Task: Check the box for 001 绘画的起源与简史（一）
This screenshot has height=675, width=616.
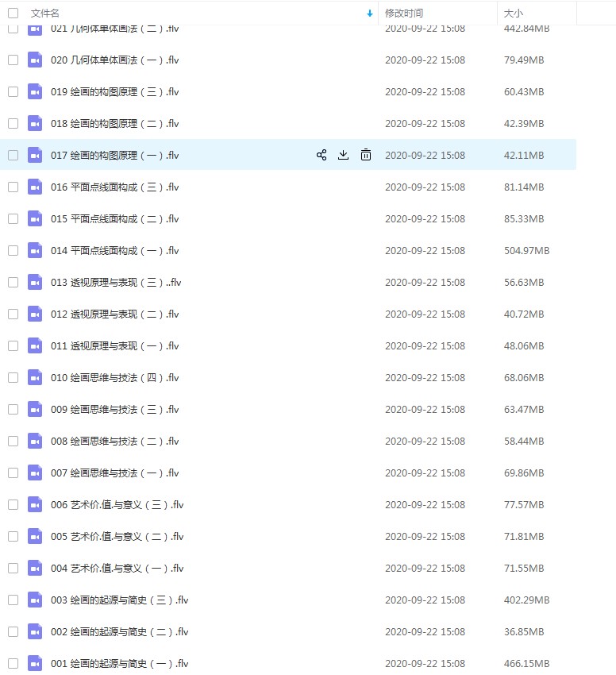Action: coord(13,663)
